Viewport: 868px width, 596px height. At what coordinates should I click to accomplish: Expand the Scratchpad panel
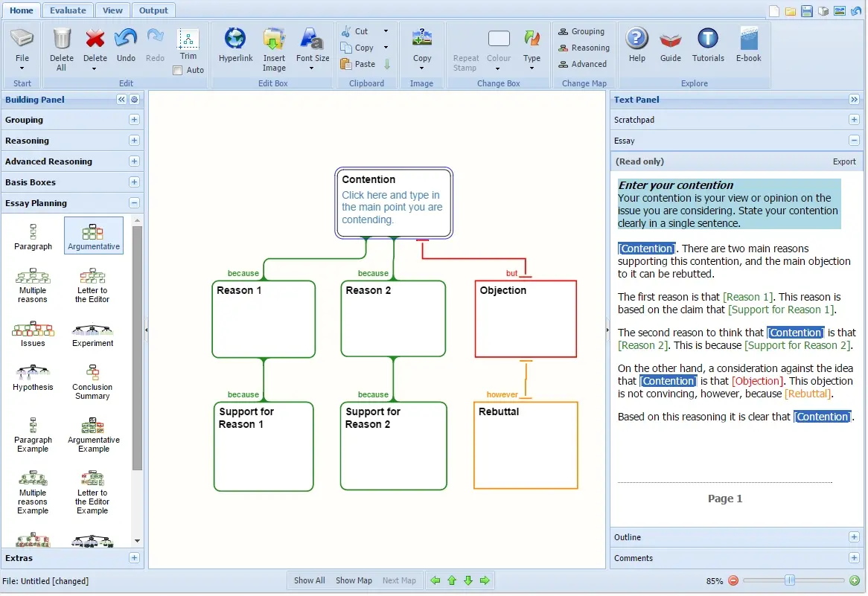pos(854,120)
